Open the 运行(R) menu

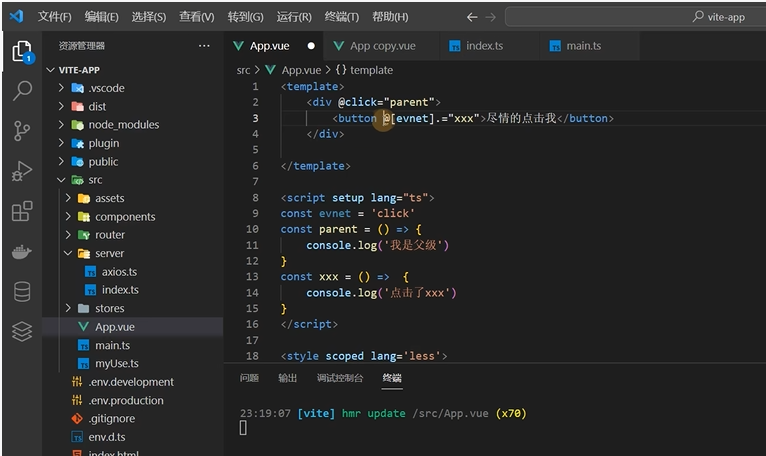294,17
